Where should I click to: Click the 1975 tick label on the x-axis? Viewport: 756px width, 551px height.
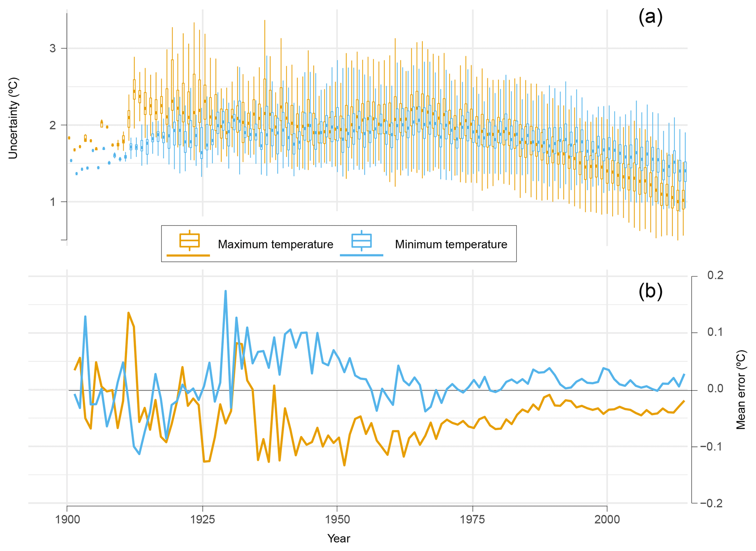click(473, 520)
